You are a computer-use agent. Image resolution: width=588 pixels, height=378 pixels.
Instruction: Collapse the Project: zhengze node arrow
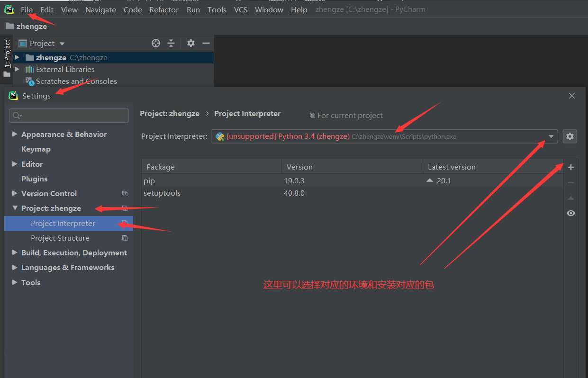[15, 208]
